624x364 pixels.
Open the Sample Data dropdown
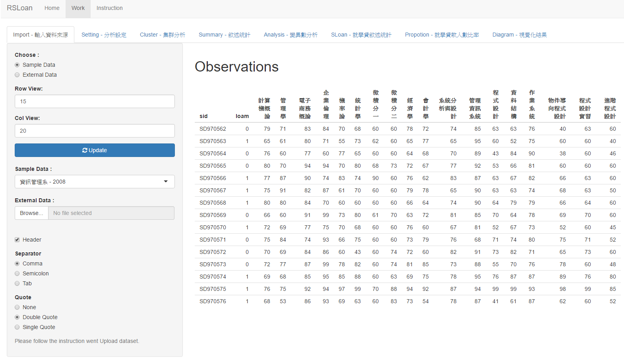click(x=95, y=182)
